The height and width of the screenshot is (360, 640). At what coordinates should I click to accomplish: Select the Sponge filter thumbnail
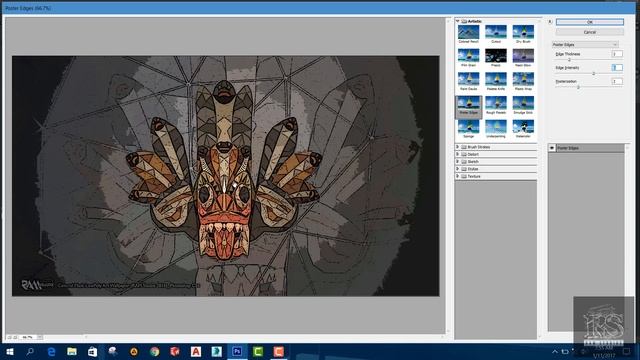click(x=468, y=127)
